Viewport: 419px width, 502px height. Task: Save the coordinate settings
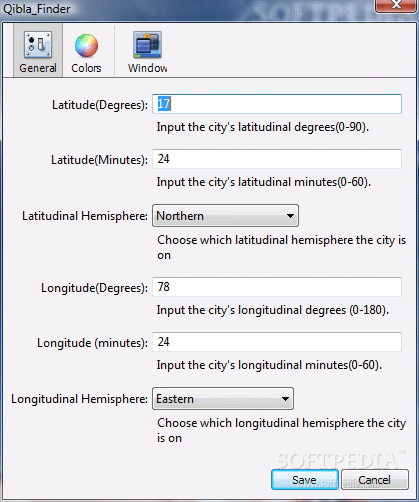click(x=305, y=480)
